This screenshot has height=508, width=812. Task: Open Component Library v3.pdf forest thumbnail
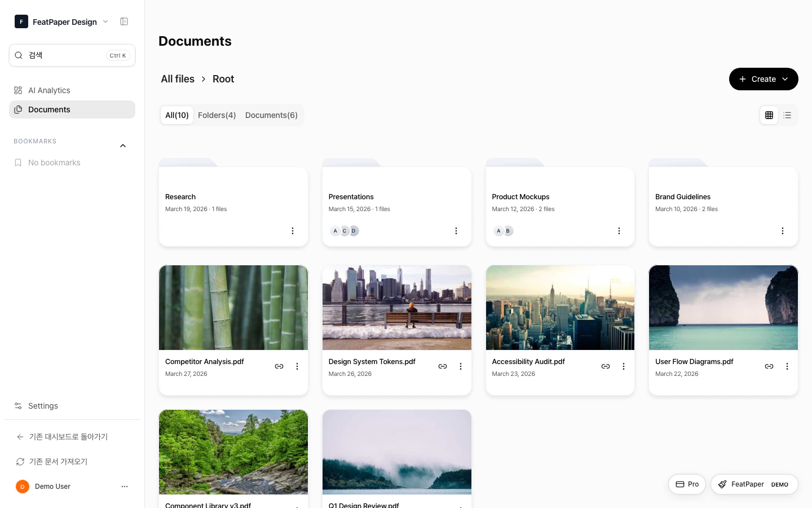233,452
